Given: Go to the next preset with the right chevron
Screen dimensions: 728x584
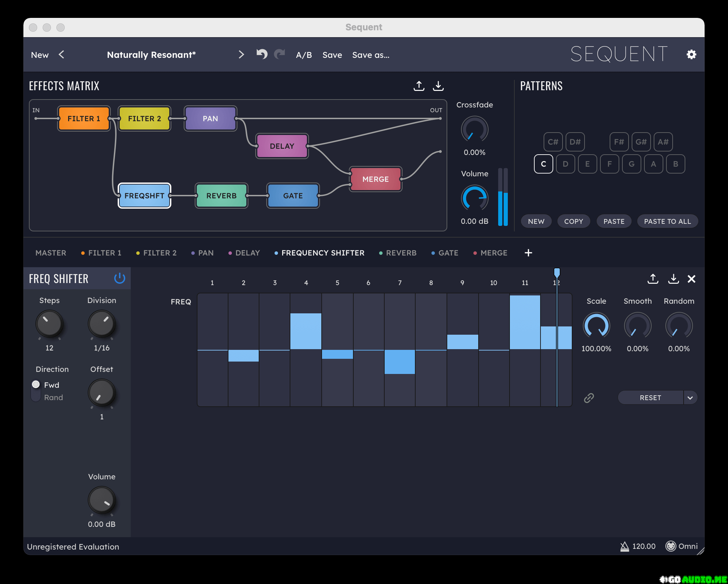Looking at the screenshot, I should pyautogui.click(x=241, y=54).
